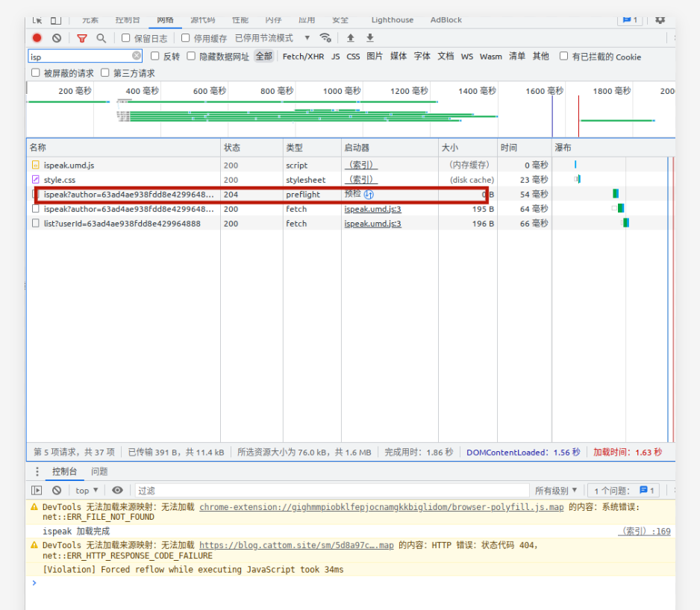The image size is (700, 610).
Task: Open network throttling conditions settings
Action: click(x=325, y=37)
